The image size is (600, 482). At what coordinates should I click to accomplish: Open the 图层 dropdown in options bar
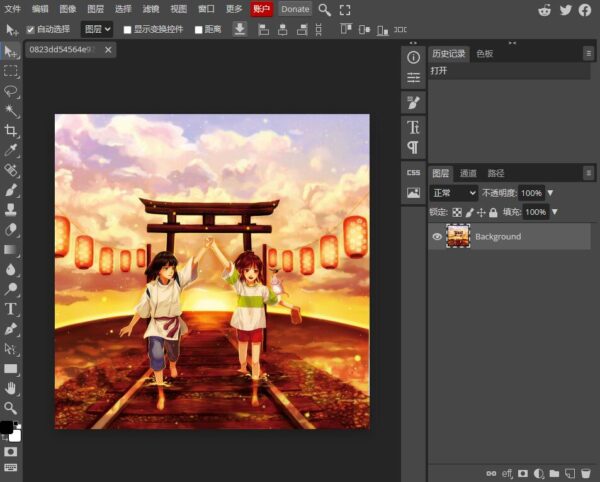[x=96, y=30]
